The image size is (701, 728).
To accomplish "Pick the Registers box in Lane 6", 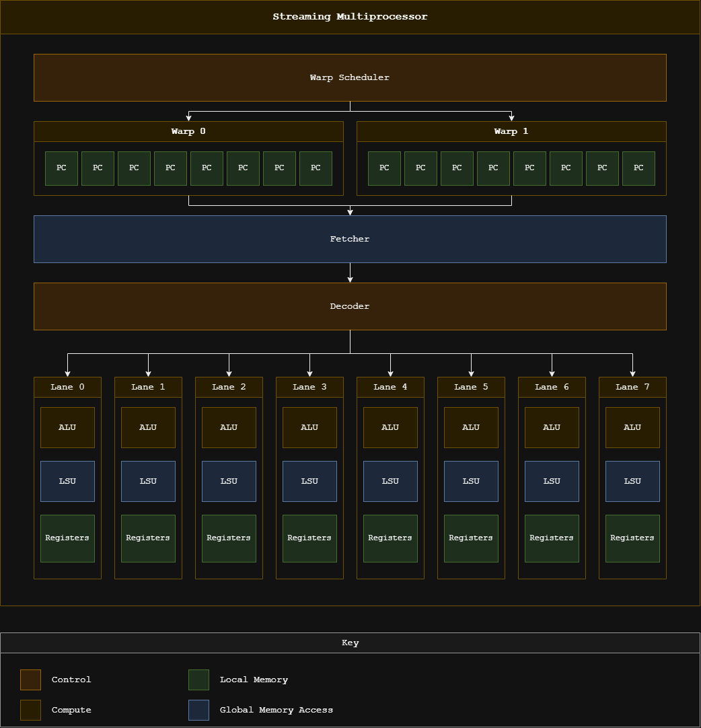I will 552,538.
